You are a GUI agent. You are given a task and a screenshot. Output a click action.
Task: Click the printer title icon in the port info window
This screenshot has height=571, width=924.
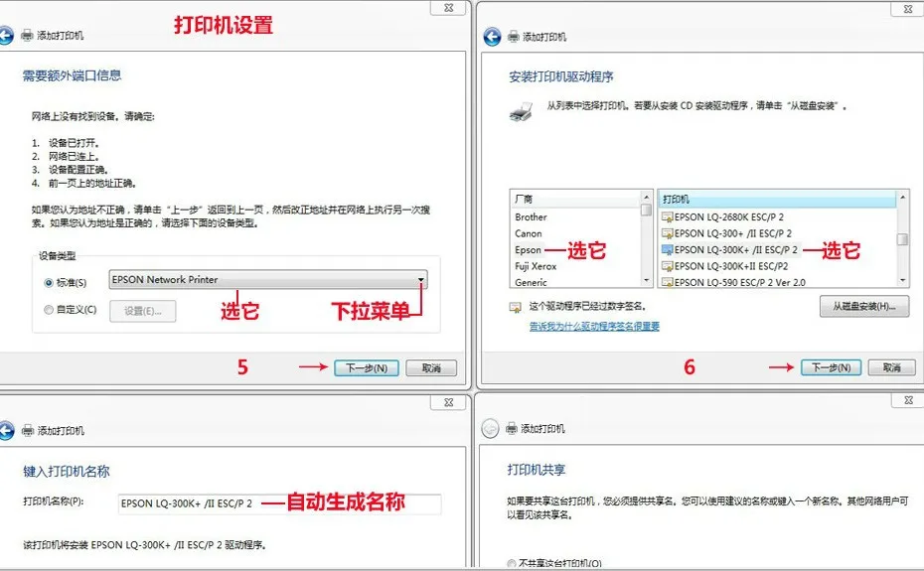[x=27, y=36]
